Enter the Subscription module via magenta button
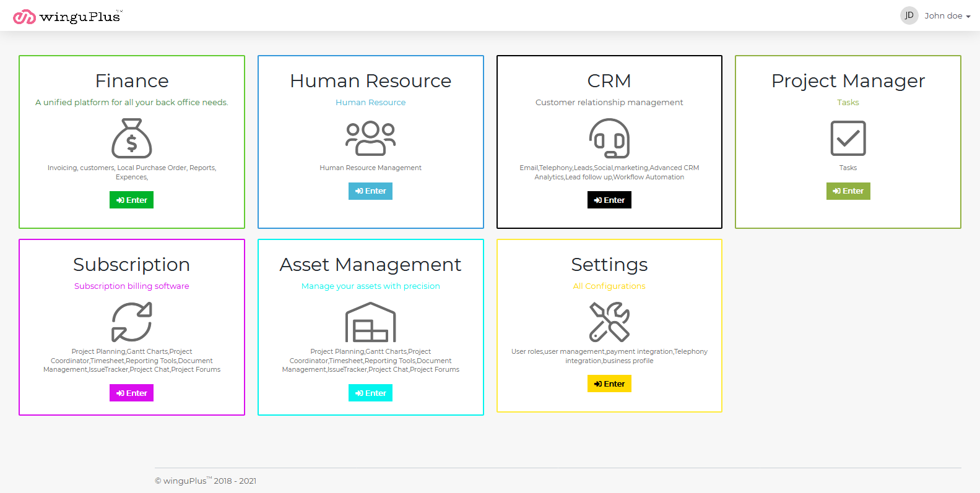Viewport: 980px width, 493px height. pos(132,393)
